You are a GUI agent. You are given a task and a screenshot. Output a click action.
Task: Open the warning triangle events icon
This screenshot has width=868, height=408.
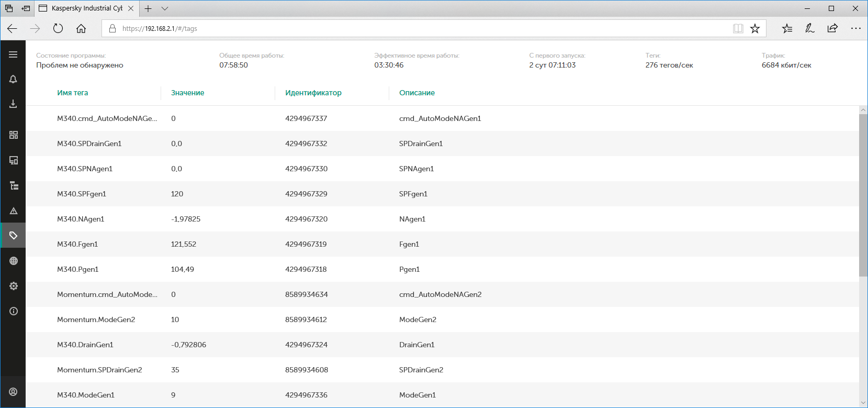tap(14, 211)
